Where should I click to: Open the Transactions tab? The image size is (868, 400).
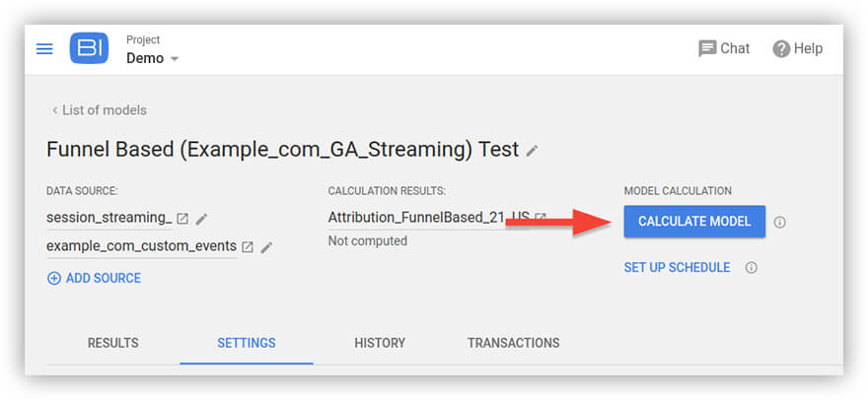click(x=513, y=343)
